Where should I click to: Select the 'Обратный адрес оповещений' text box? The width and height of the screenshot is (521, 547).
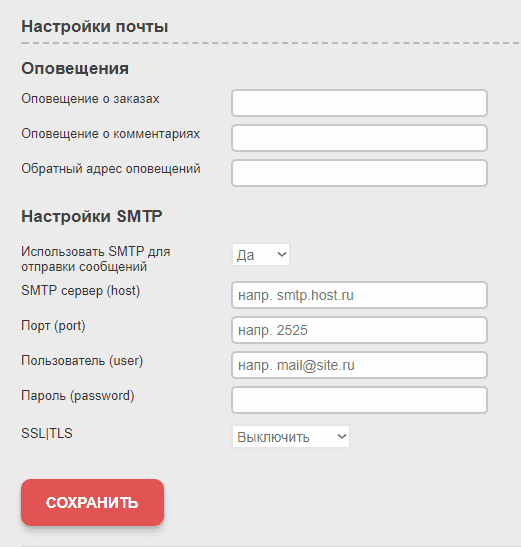pos(359,173)
